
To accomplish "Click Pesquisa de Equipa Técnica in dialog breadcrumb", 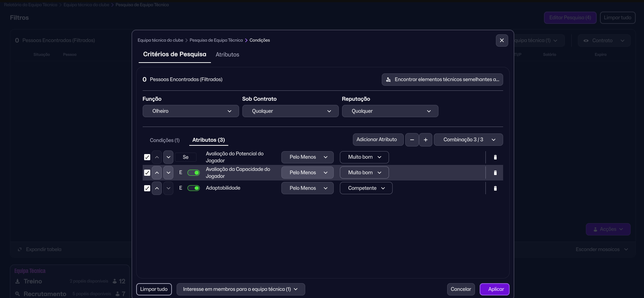I will [216, 41].
